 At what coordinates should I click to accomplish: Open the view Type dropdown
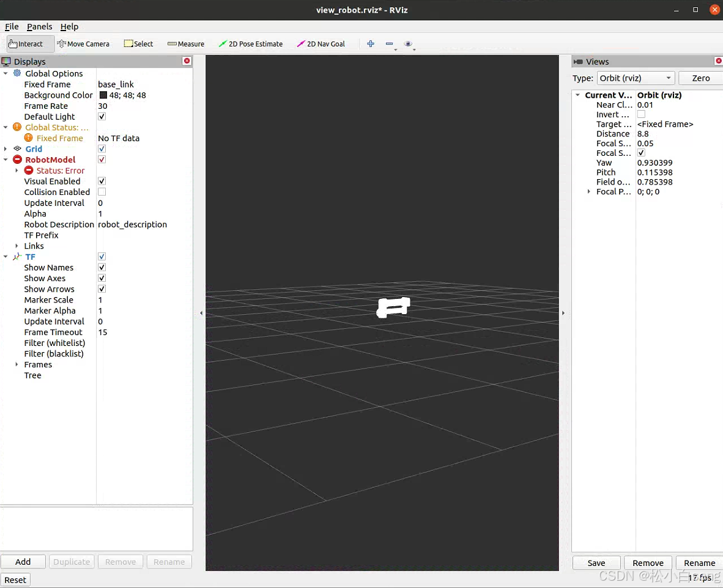point(636,78)
